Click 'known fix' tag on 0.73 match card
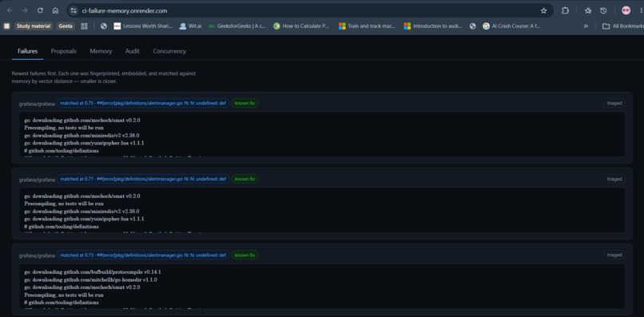The image size is (644, 317). click(x=244, y=255)
